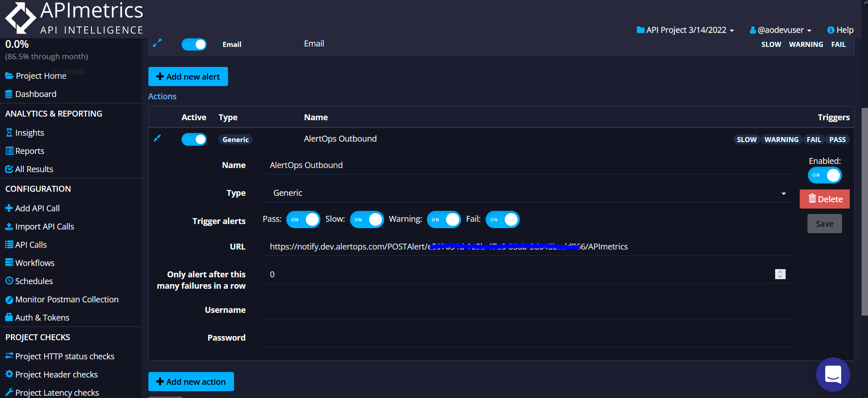Toggle the Pass trigger alert switch
This screenshot has height=398, width=868.
pyautogui.click(x=303, y=219)
